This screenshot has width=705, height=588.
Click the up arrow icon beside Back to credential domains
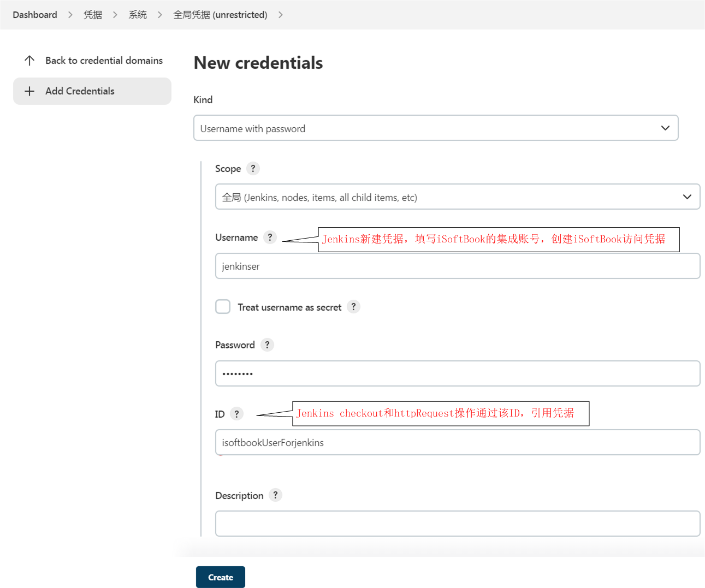(29, 61)
